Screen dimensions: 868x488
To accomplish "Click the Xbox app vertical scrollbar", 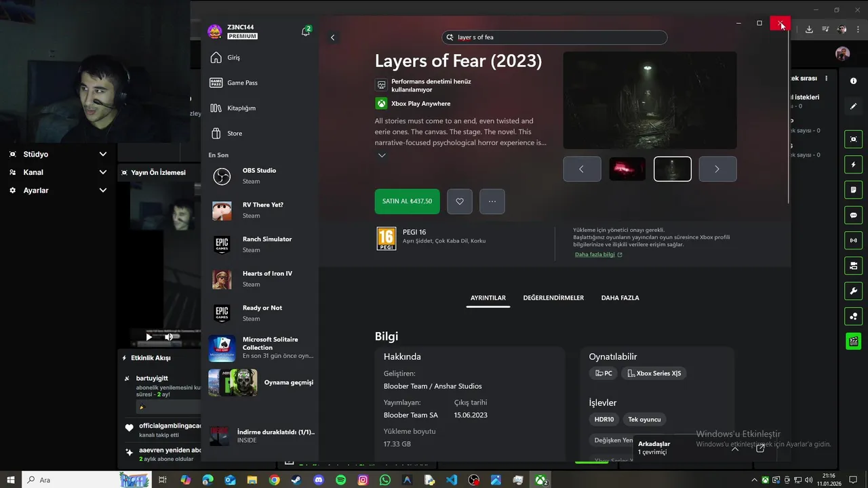I will (x=789, y=115).
